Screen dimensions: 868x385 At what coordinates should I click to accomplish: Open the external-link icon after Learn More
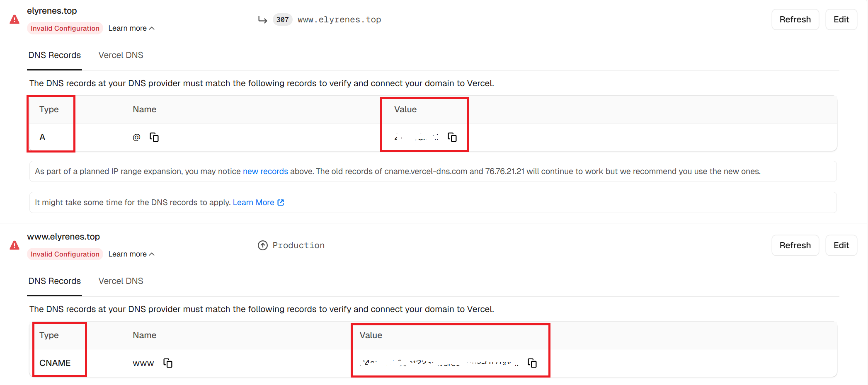pyautogui.click(x=281, y=202)
